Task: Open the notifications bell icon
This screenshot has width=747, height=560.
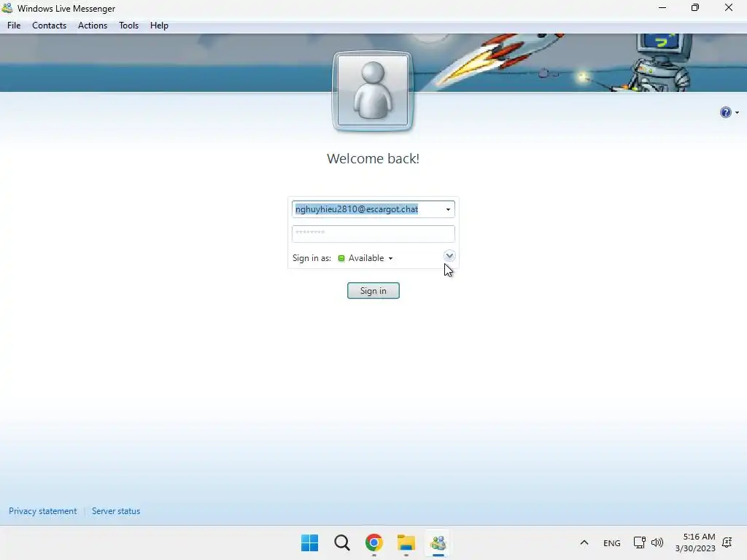Action: click(x=727, y=542)
